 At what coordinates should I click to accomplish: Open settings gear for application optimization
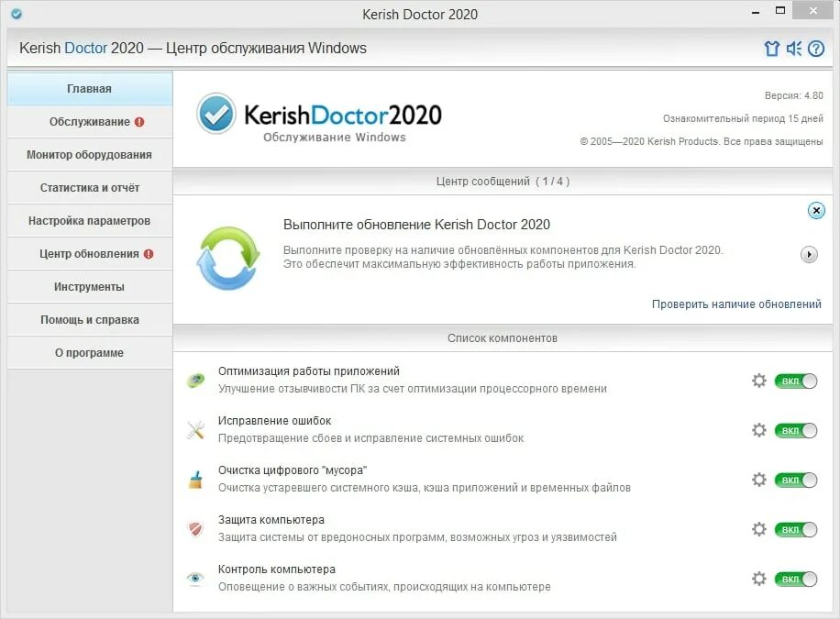[759, 381]
